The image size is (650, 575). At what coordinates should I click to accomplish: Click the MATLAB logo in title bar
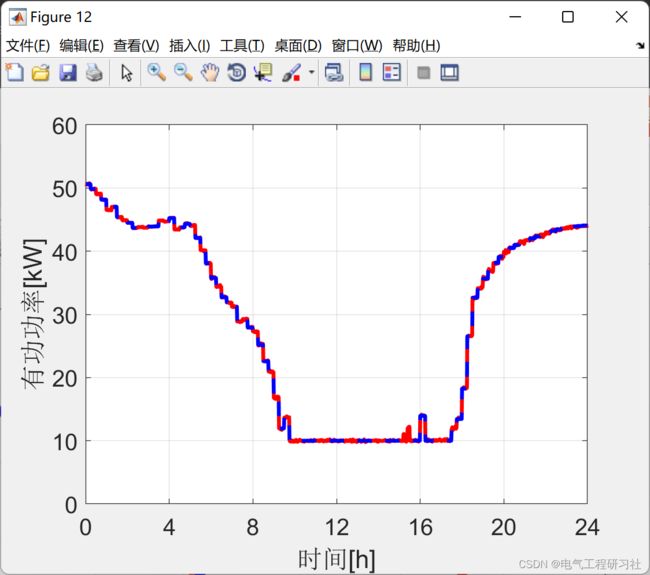(18, 17)
